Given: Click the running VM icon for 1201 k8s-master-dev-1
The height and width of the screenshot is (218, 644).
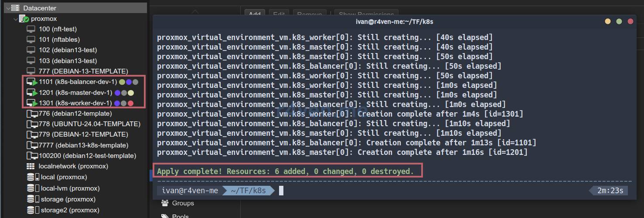Looking at the screenshot, I should 32,93.
